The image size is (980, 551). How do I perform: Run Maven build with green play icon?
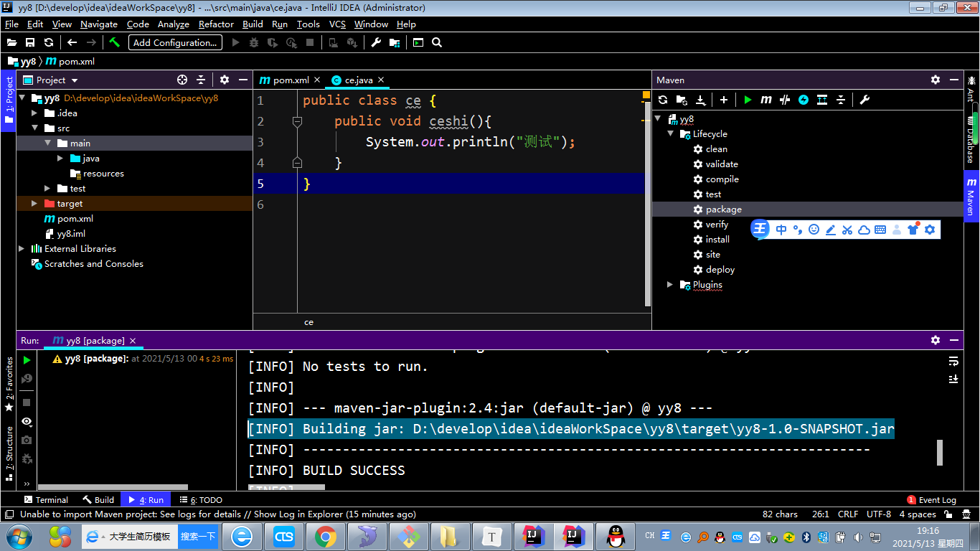(x=748, y=100)
